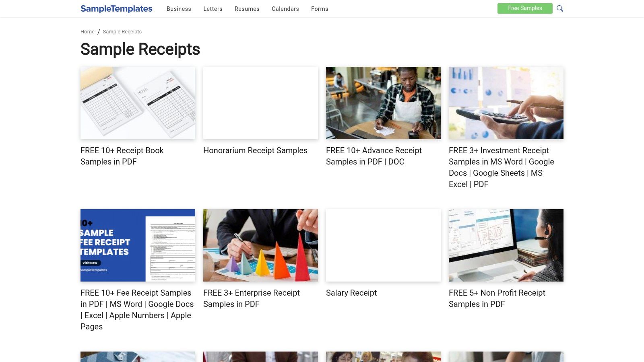Select the Resumes navigation item
The width and height of the screenshot is (644, 362).
(x=247, y=9)
